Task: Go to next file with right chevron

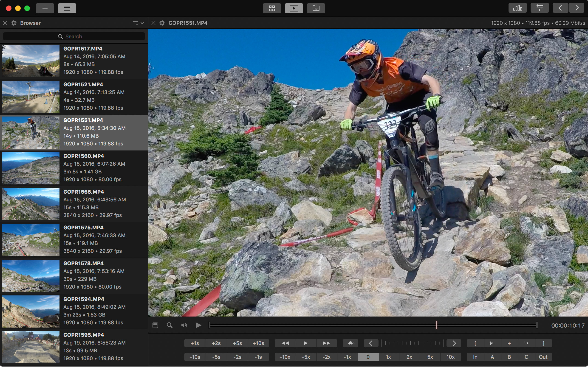Action: 577,8
